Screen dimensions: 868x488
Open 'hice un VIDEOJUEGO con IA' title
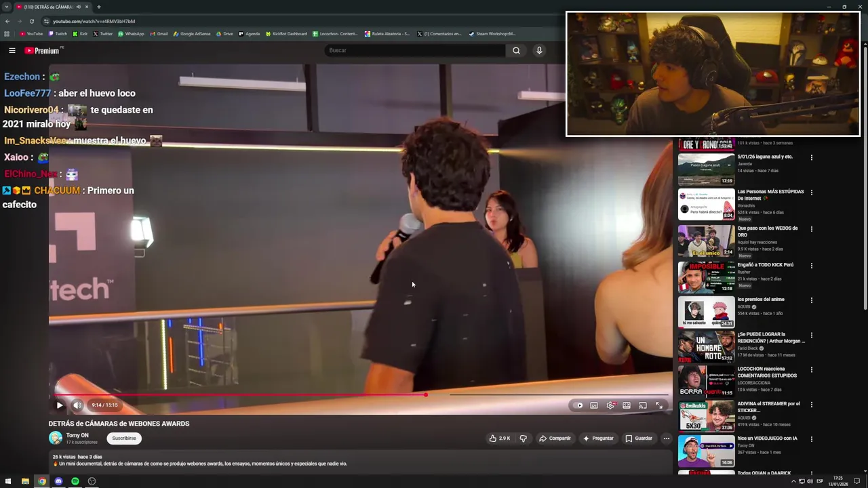[767, 439]
